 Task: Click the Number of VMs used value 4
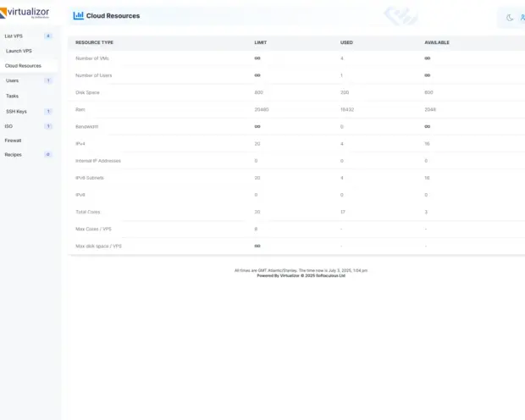click(x=342, y=58)
